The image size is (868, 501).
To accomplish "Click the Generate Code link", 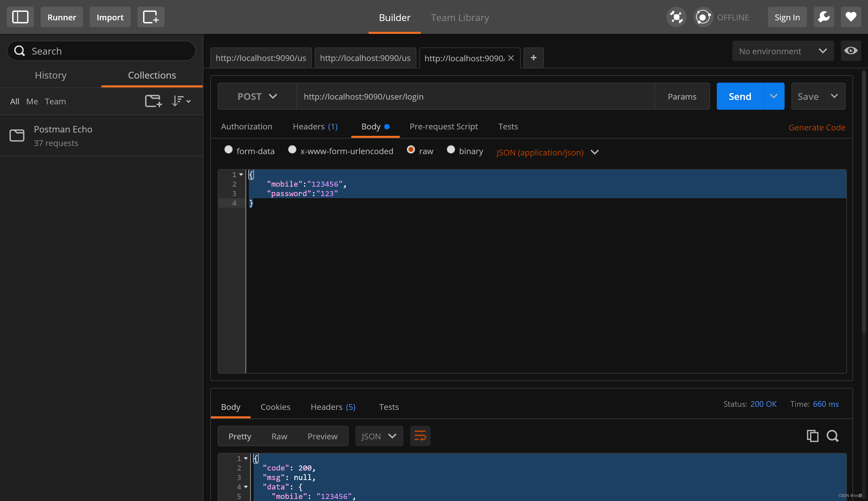I will pyautogui.click(x=817, y=127).
